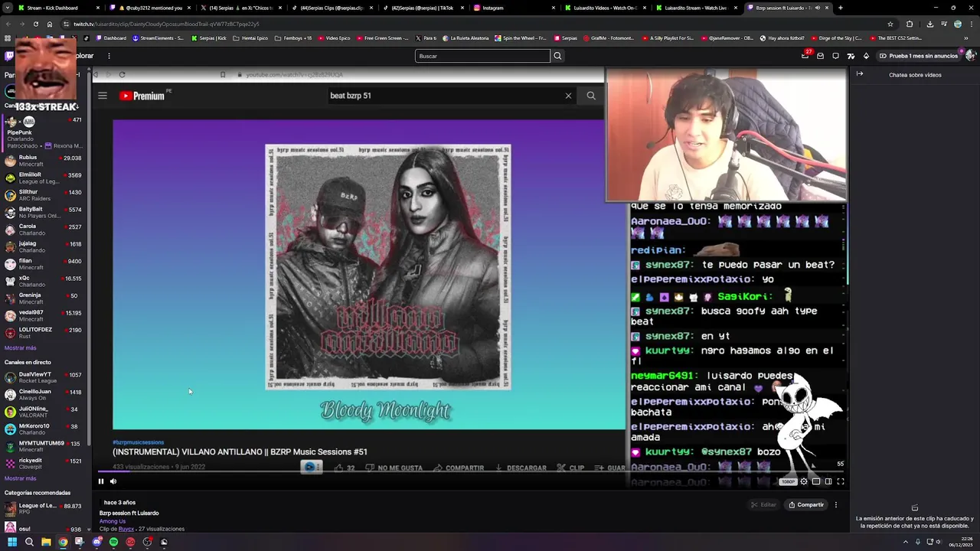
Task: Open vedal987 channel in sidebar
Action: (x=44, y=315)
